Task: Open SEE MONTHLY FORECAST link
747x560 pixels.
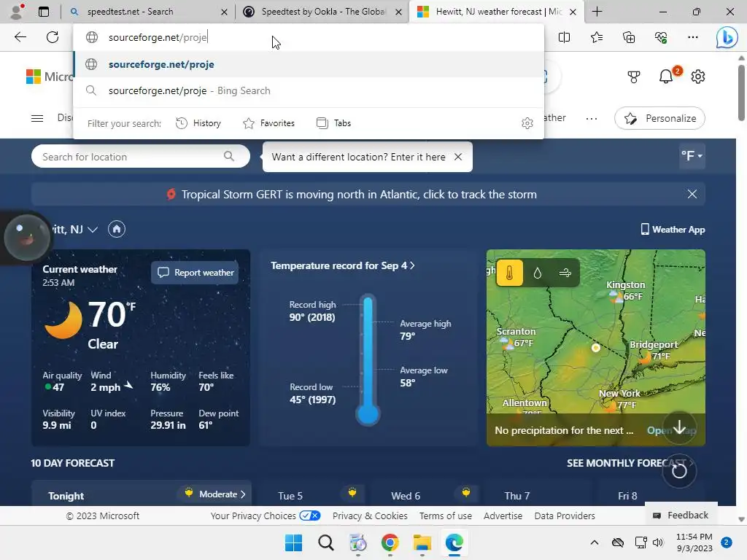Action: pyautogui.click(x=630, y=463)
